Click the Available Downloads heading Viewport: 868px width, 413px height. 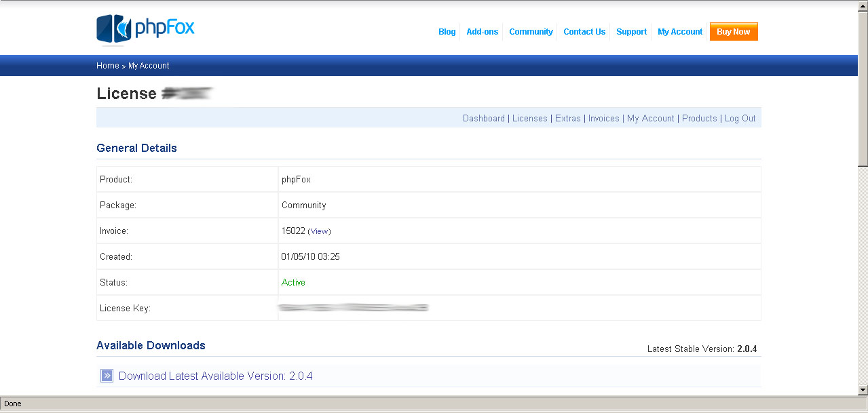pyautogui.click(x=151, y=345)
